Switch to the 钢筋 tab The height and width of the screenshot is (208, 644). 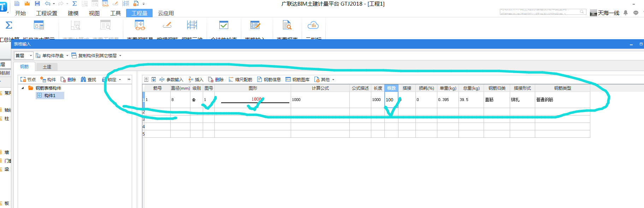tap(24, 67)
